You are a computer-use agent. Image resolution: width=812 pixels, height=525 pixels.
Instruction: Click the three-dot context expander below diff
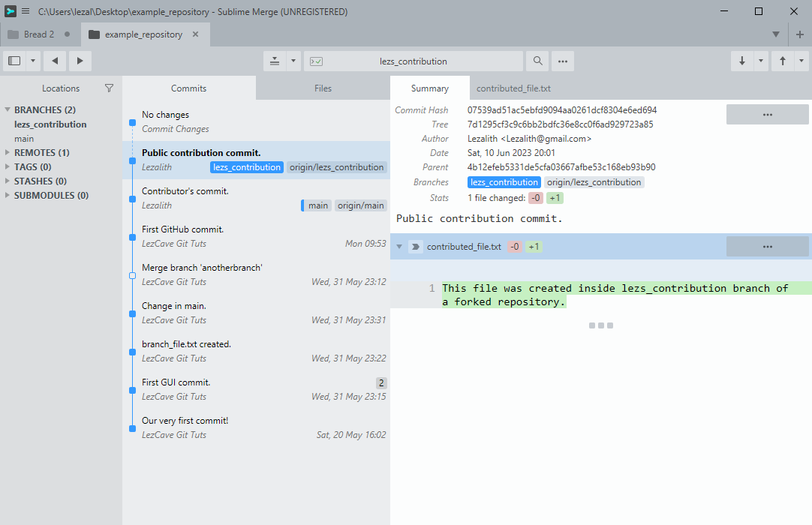(600, 325)
